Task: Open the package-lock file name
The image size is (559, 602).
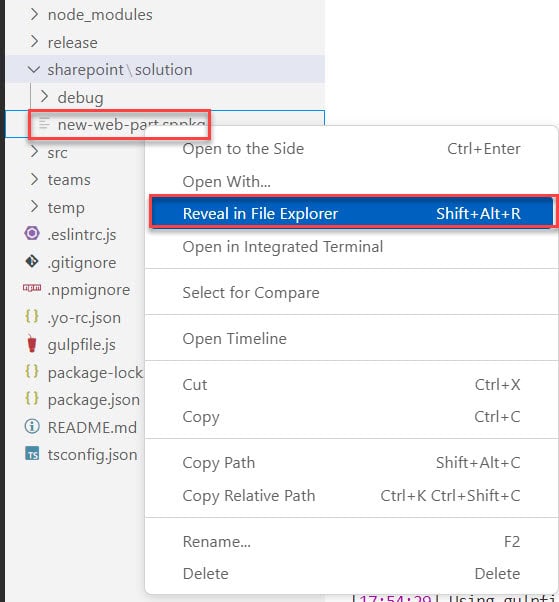Action: tap(95, 373)
